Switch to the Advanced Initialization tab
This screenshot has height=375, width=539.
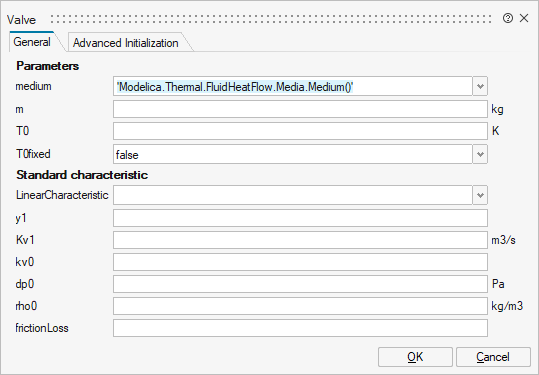click(125, 43)
